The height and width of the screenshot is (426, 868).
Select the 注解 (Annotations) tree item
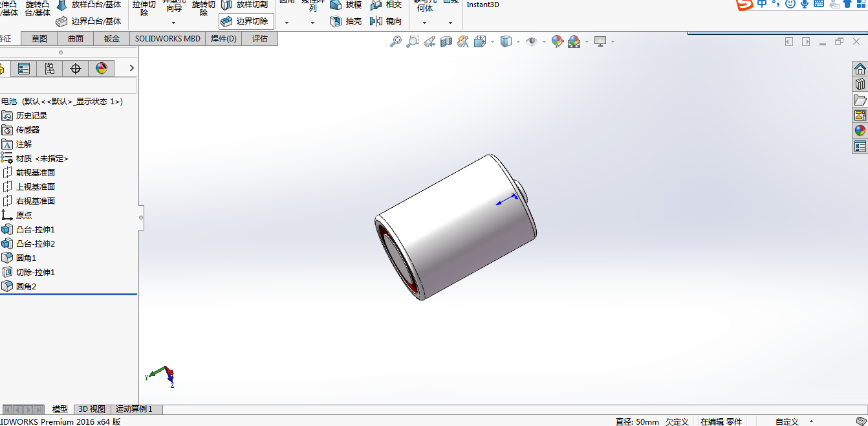[17, 144]
